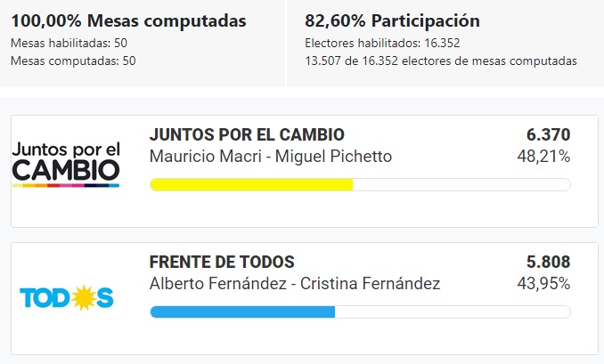Image resolution: width=604 pixels, height=364 pixels.
Task: Click empty track of Frente de Todos bar
Action: tap(453, 312)
